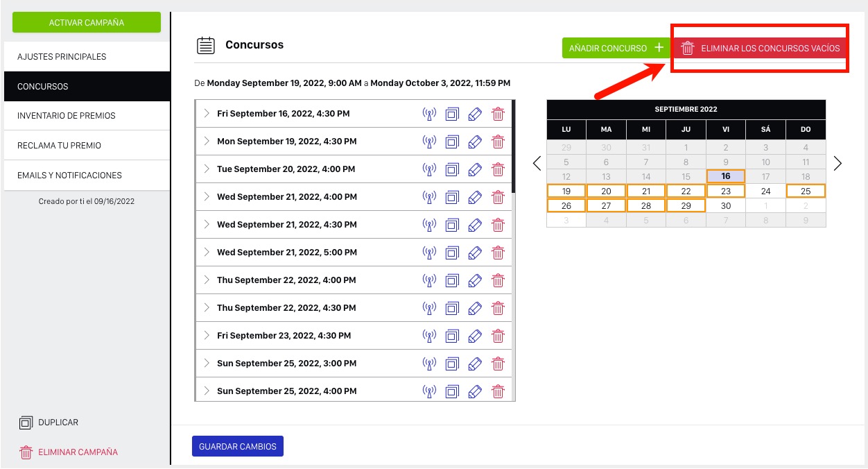Open Emails y Notificaciones section

pyautogui.click(x=87, y=176)
